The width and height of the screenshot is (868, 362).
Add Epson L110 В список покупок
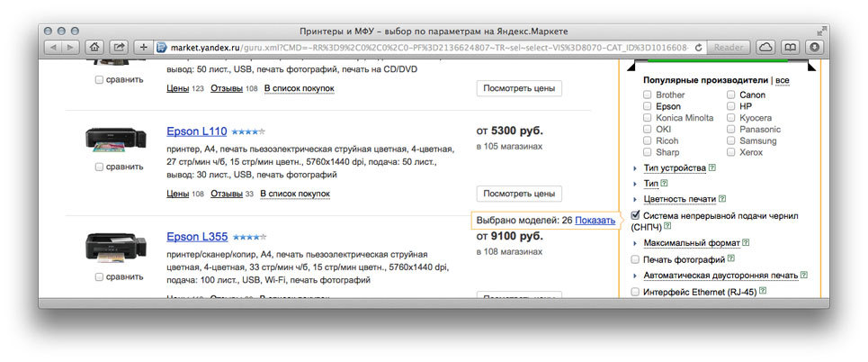295,194
